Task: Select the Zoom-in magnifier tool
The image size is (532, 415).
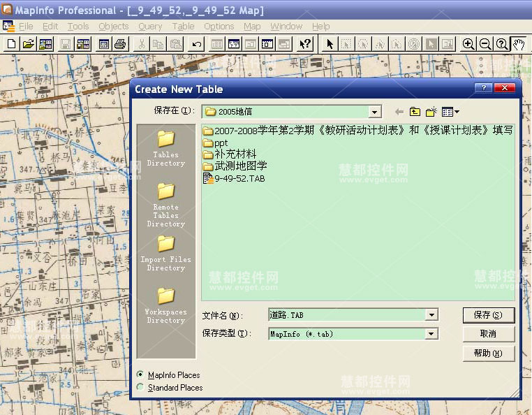Action: [468, 44]
